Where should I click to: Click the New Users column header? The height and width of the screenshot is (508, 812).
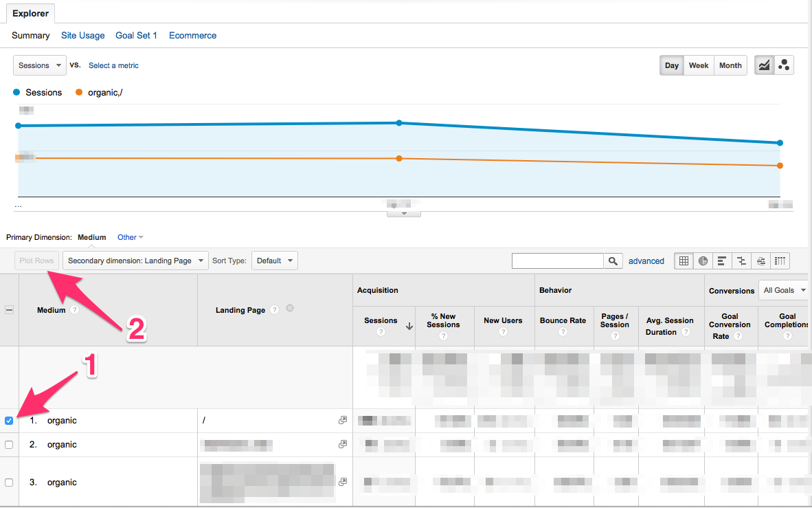click(503, 320)
